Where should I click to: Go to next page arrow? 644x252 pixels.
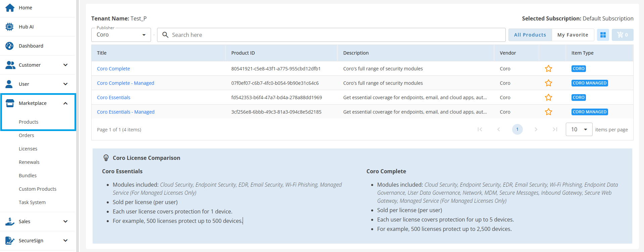pyautogui.click(x=536, y=129)
